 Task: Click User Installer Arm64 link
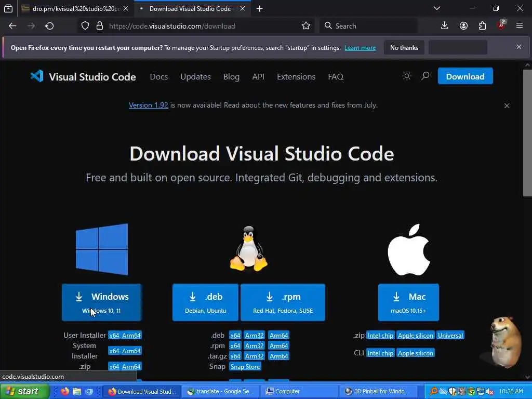coord(131,335)
